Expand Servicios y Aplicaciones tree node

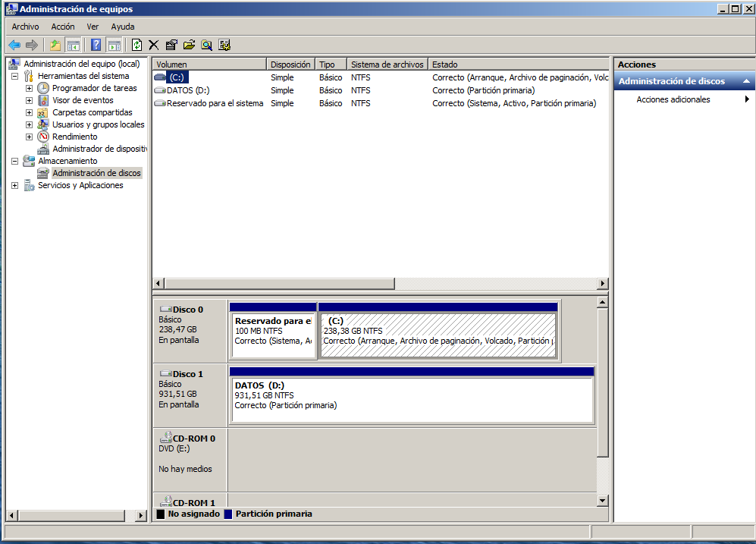14,185
